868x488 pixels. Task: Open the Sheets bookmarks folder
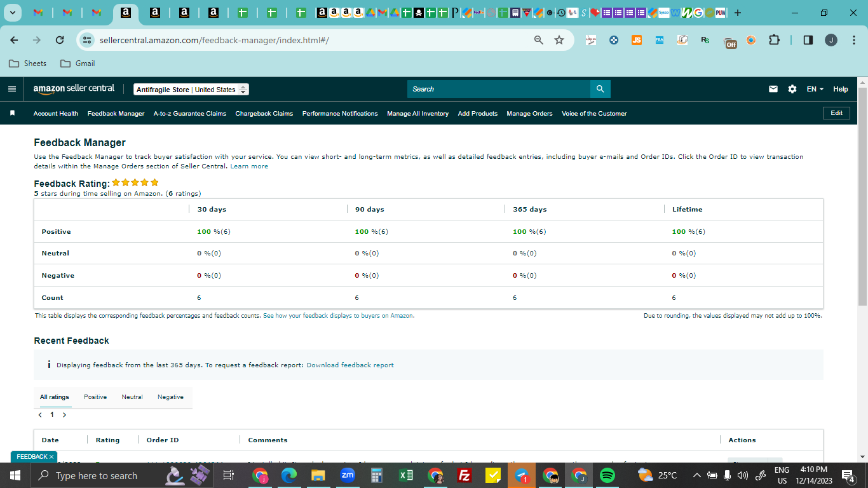pos(28,64)
